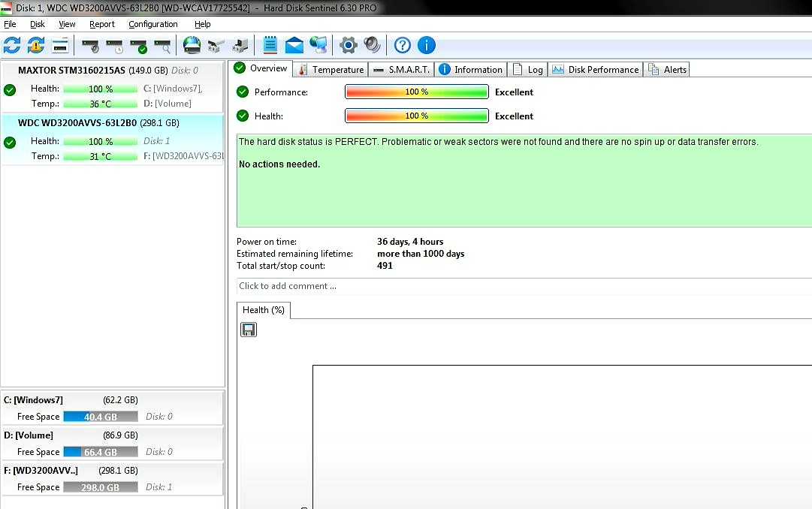Select the Health (%) graph tab
This screenshot has height=509, width=812.
point(264,309)
